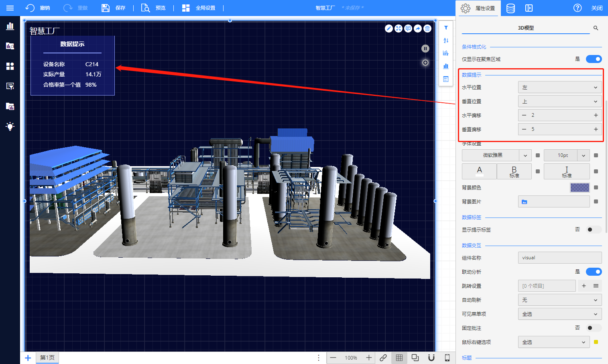Click the 背景颜色 color swatch
Viewport: 608px width, 364px height.
(x=580, y=187)
